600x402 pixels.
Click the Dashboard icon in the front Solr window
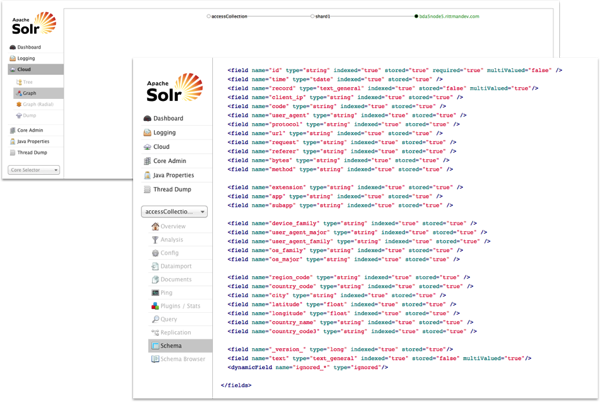tap(147, 119)
